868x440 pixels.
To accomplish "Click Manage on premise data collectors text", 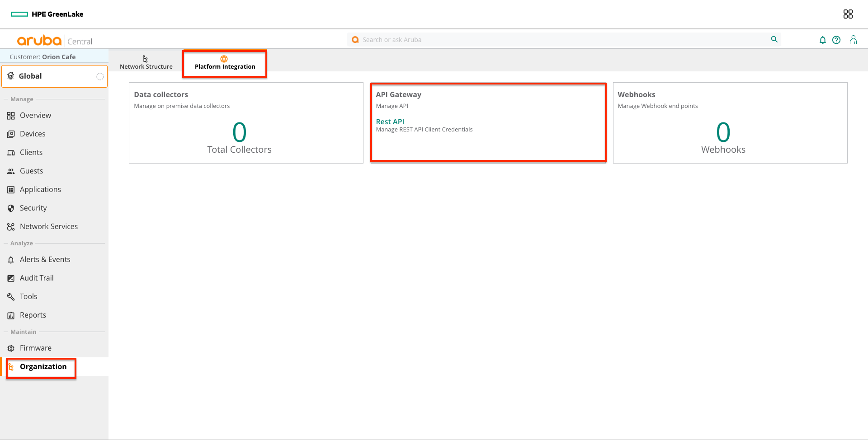I will pyautogui.click(x=182, y=106).
